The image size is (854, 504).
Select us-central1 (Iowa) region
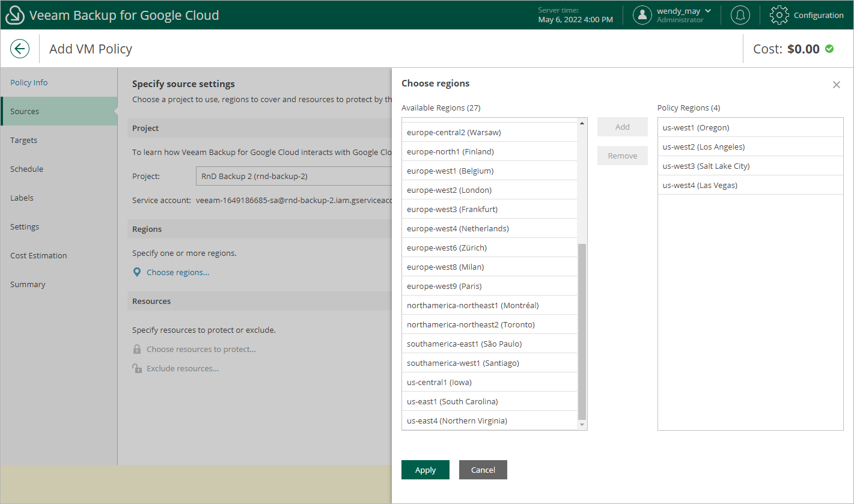pos(489,382)
